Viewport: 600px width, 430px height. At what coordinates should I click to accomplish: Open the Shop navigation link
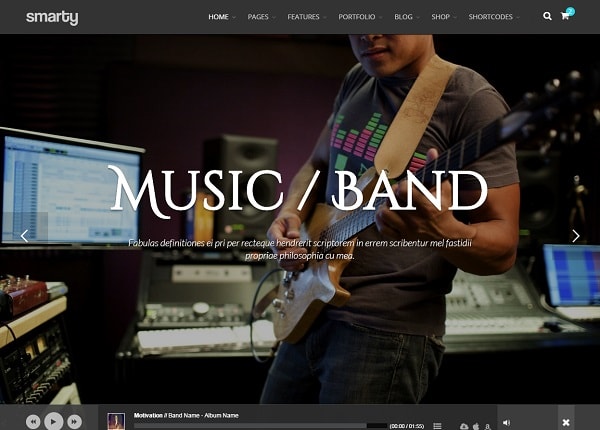[x=440, y=17]
